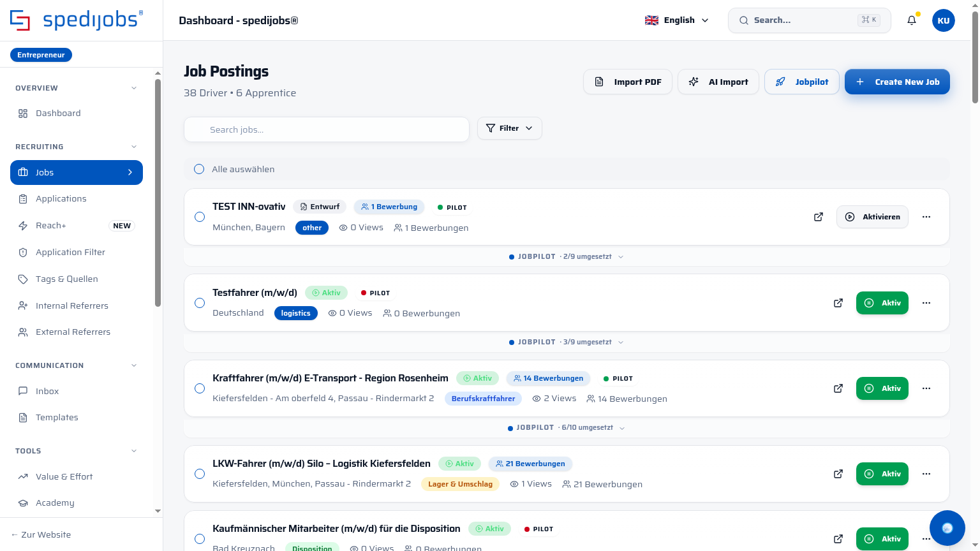Collapse the TOOLS sidebar section
Viewport: 980px width, 551px height.
[x=134, y=451]
